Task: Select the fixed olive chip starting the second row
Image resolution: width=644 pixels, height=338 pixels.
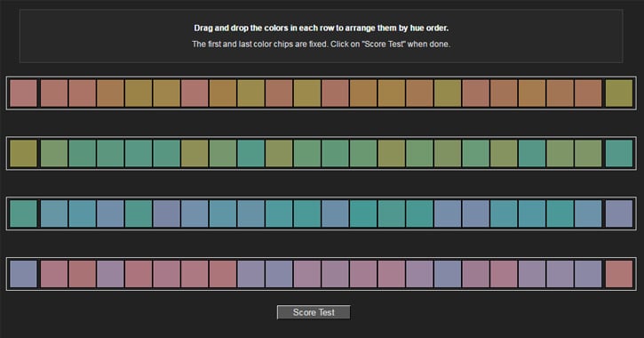Action: (x=23, y=153)
